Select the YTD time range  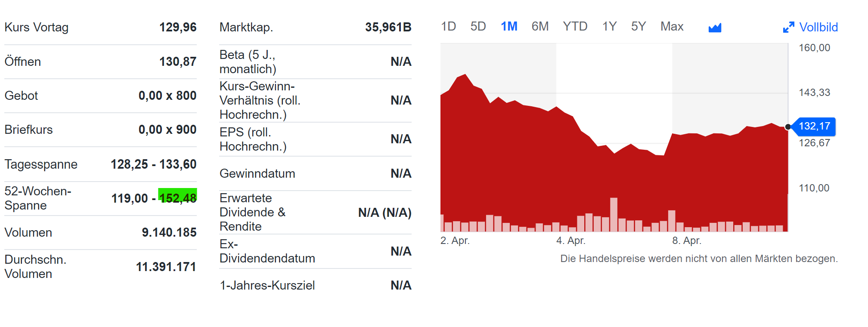point(576,26)
